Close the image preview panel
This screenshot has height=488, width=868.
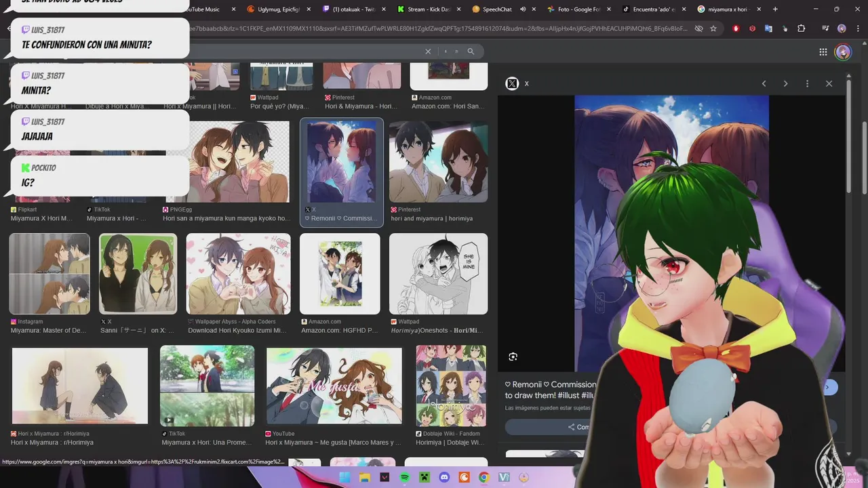point(829,83)
